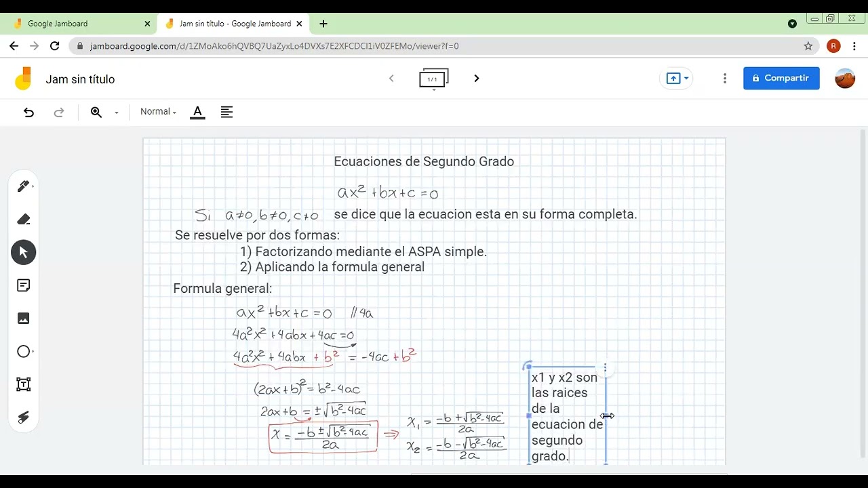
Task: Redo the last action
Action: (x=59, y=113)
